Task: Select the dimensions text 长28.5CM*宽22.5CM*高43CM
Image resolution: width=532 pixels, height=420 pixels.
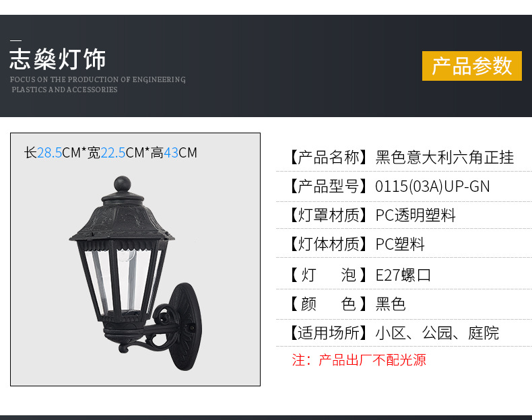Action: tap(110, 153)
